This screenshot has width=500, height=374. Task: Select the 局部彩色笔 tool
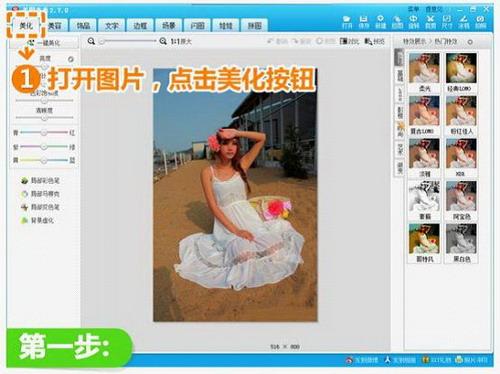[x=40, y=180]
